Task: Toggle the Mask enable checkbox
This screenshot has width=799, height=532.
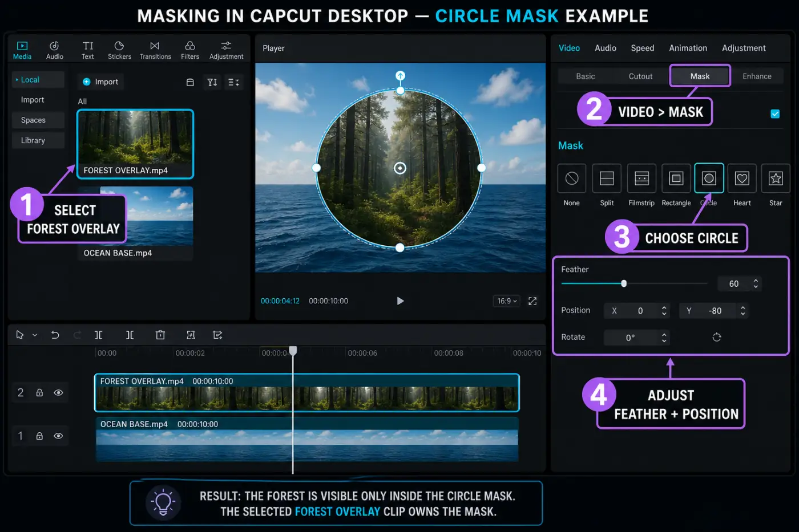Action: [775, 113]
